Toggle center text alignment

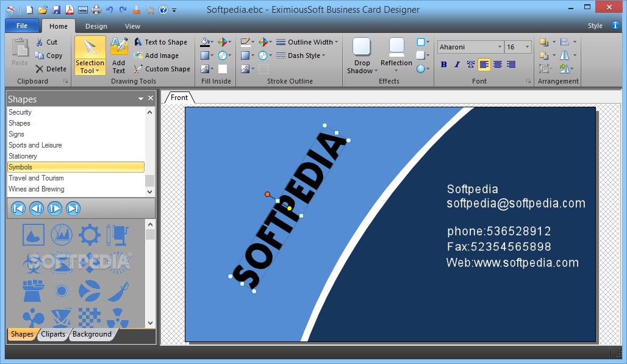click(498, 65)
